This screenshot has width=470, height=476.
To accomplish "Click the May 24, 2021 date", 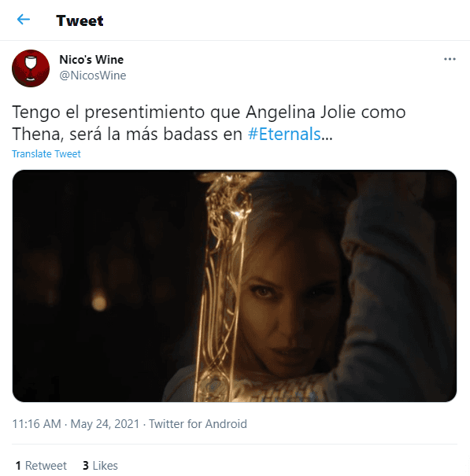I will coord(105,424).
